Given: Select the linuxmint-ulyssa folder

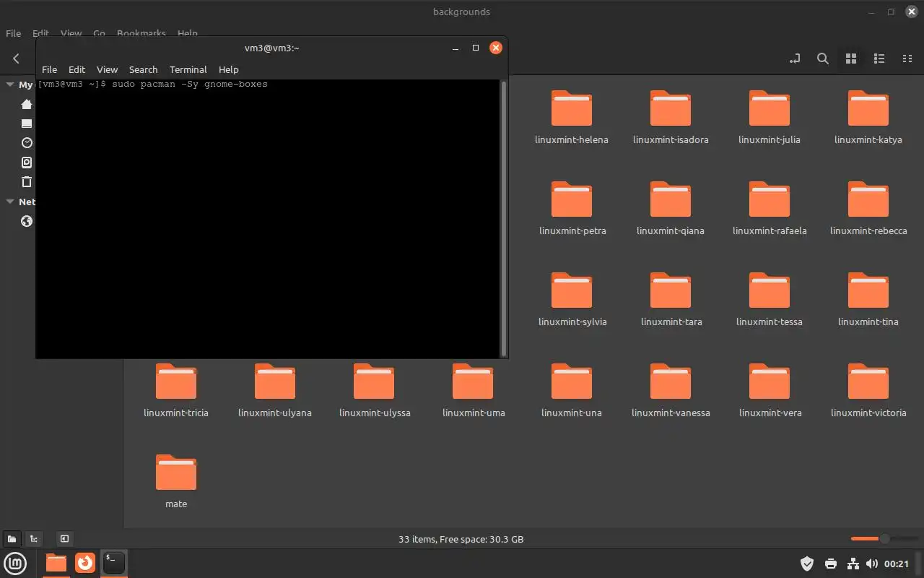Looking at the screenshot, I should coord(374,390).
